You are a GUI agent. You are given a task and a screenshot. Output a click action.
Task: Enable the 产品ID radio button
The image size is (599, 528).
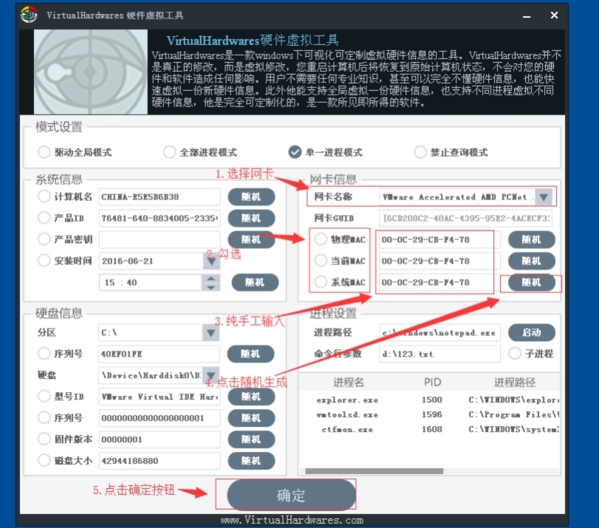[44, 218]
